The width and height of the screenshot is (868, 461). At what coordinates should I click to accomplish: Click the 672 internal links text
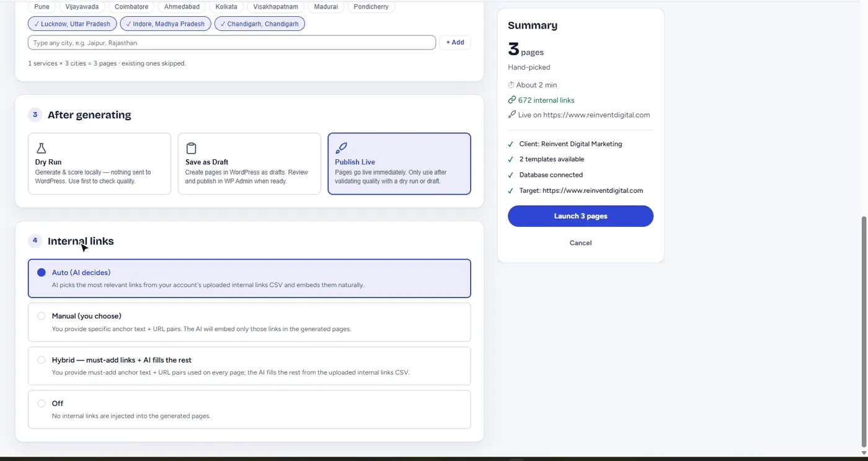[x=546, y=100]
